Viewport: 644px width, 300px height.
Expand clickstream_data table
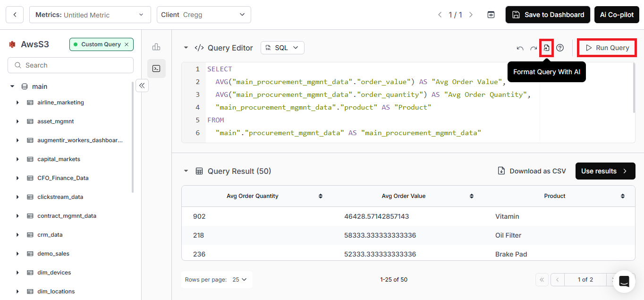point(17,197)
